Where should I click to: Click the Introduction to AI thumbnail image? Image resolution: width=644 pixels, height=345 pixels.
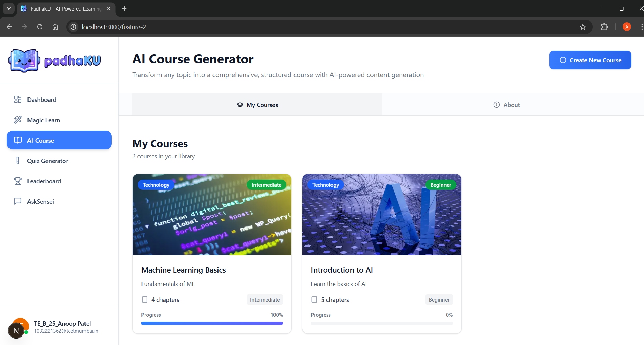(382, 215)
